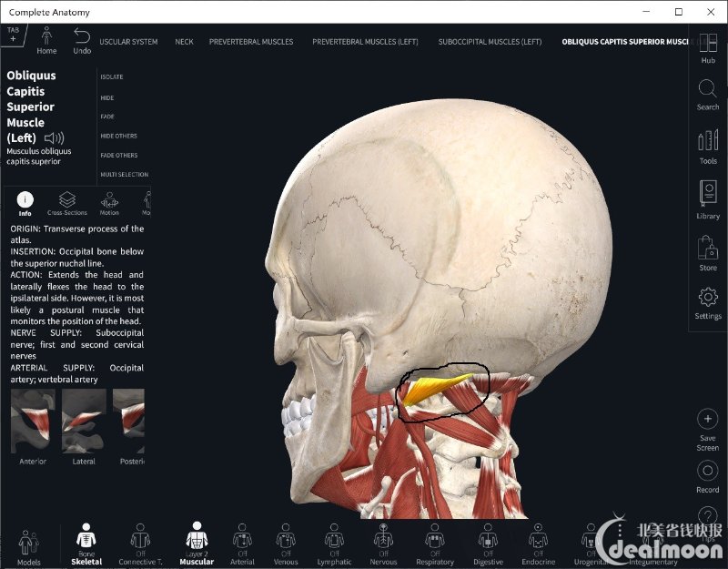The width and height of the screenshot is (728, 569).
Task: Select OBLIQUUS CAPITIS SUPERIOR breadcrumb
Action: click(626, 42)
